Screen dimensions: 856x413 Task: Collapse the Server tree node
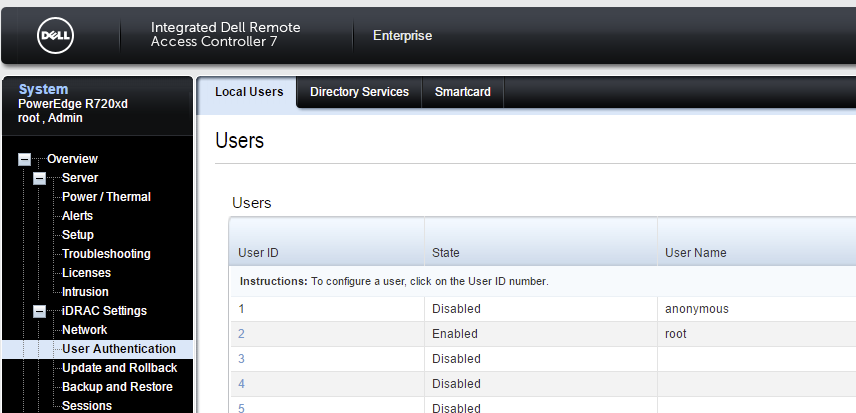click(x=40, y=178)
